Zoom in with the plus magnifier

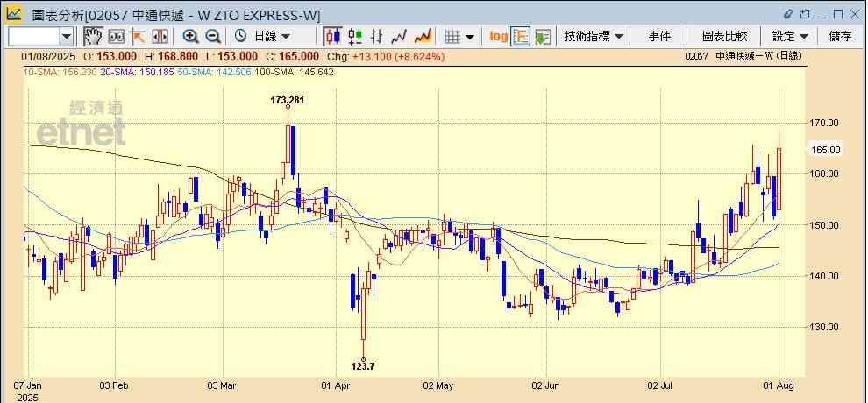190,37
